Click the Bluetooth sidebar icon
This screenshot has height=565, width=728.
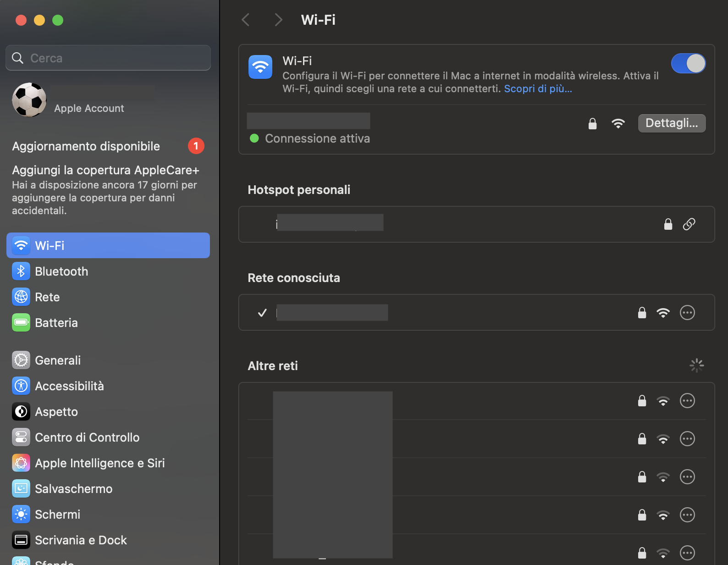pyautogui.click(x=21, y=271)
